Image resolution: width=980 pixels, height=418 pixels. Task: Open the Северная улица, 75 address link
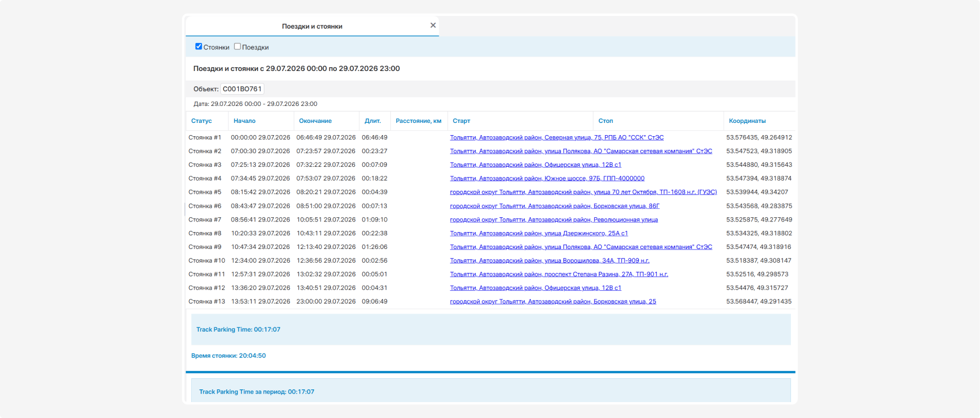click(557, 137)
